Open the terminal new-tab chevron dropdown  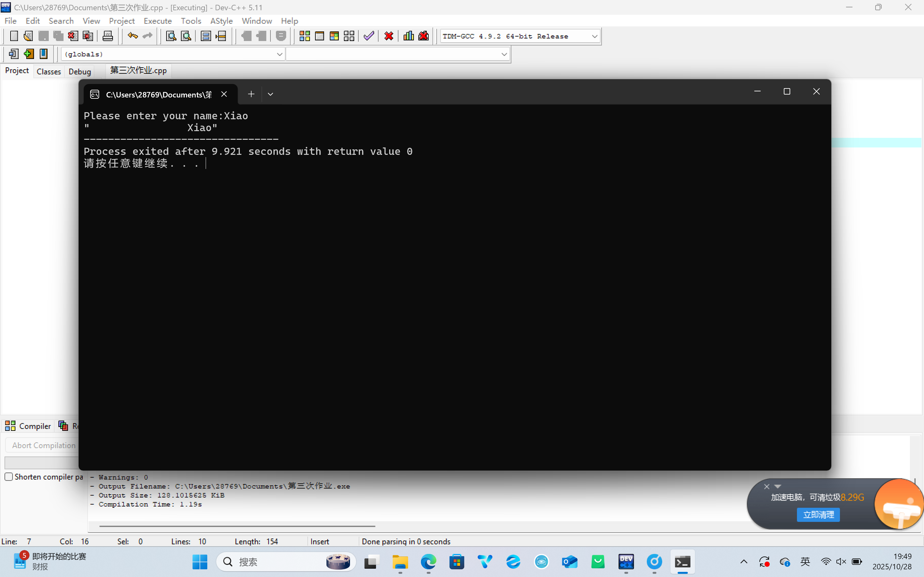coord(270,94)
